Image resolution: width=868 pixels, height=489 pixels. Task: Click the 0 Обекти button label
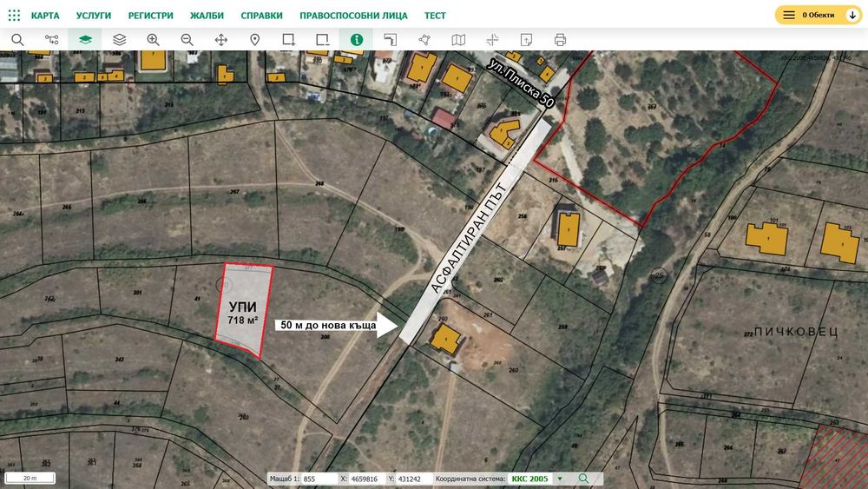(819, 15)
